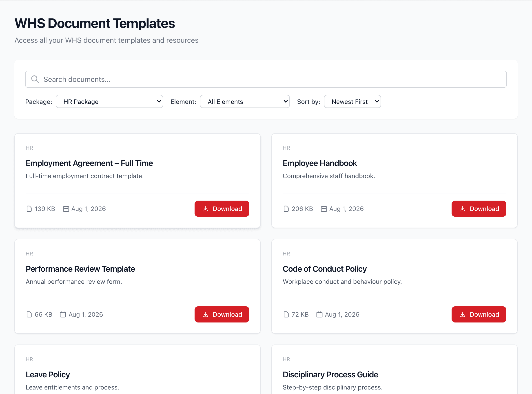Click the 'Access all your WHS document templates' subtitle
Viewport: 532px width, 394px height.
(x=106, y=40)
